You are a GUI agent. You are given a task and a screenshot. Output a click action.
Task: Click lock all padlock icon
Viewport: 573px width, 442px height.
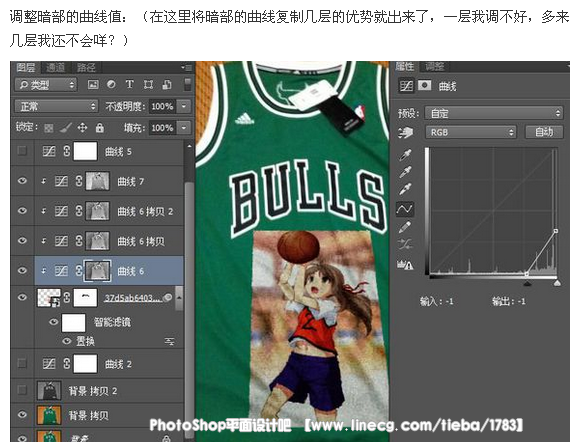pos(99,127)
